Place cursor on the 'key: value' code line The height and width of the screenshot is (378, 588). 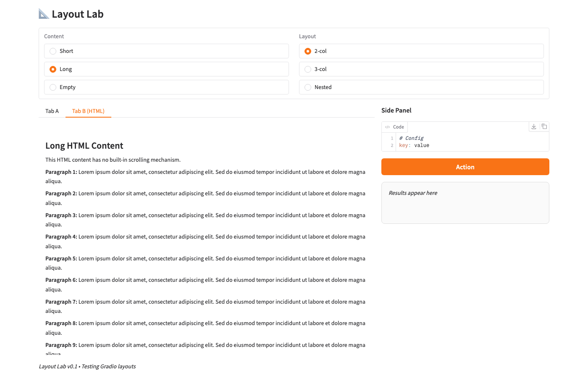tap(414, 145)
